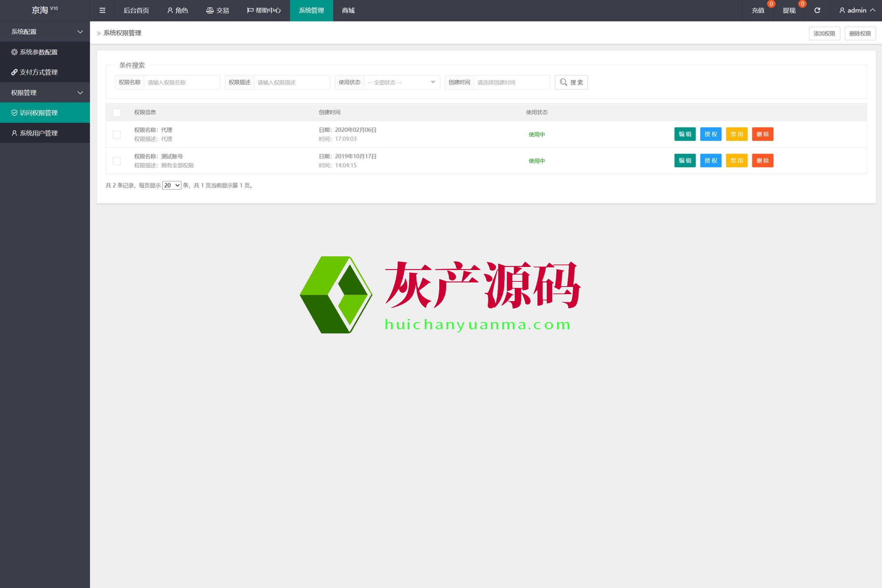
Task: Click 授权 button for 代理 row
Action: click(710, 134)
